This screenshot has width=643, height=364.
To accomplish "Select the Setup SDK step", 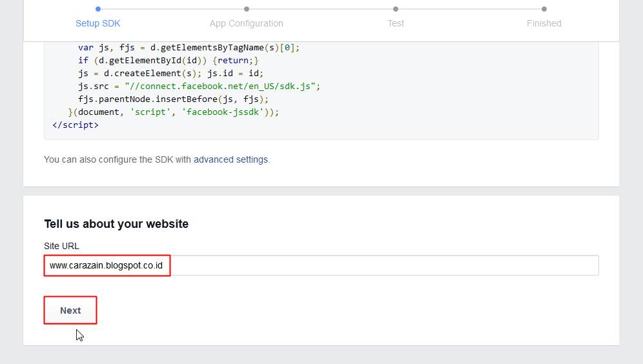I will pos(98,23).
